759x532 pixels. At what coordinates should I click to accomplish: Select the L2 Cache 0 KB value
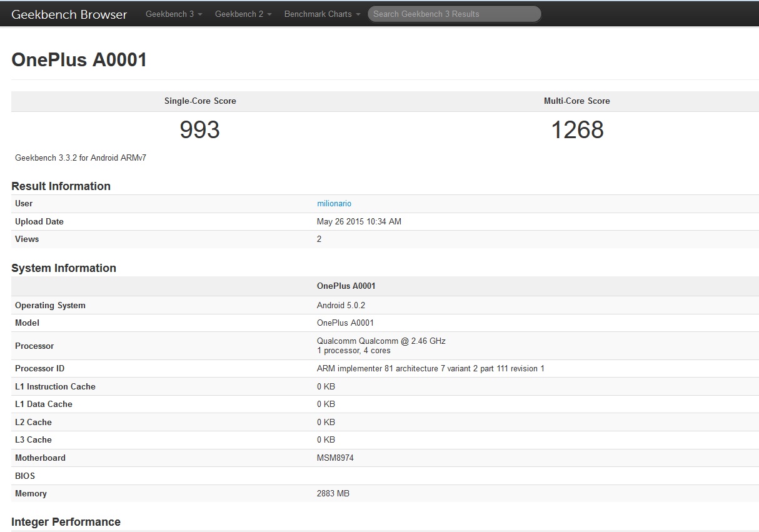(326, 423)
